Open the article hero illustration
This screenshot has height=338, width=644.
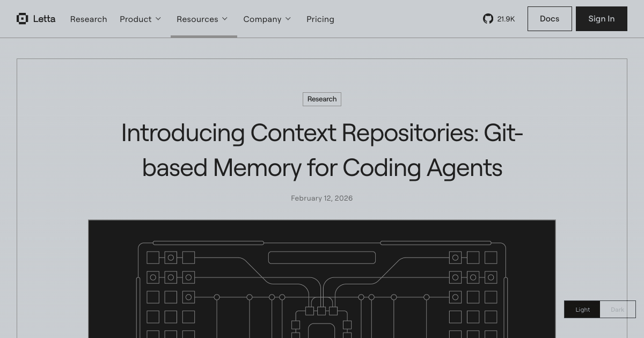(322, 278)
